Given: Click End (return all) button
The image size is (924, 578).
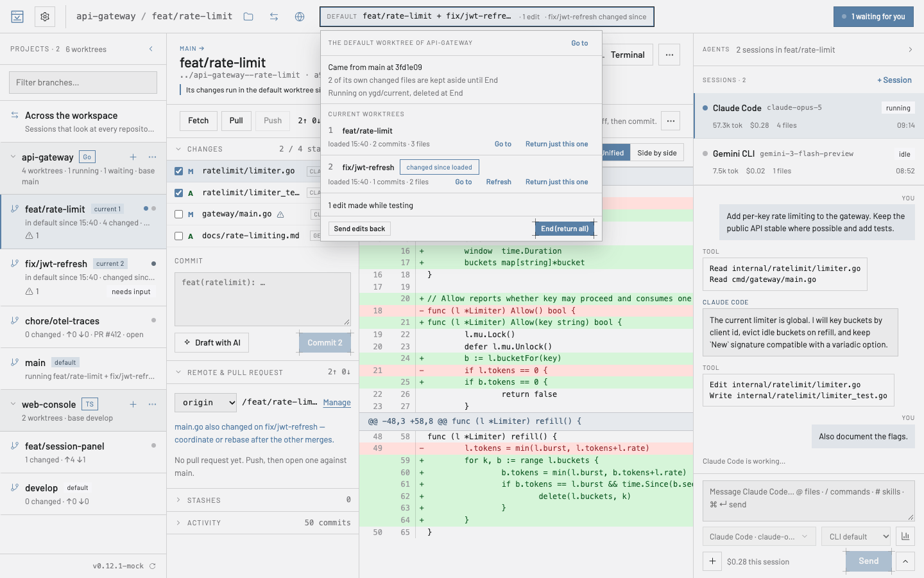Looking at the screenshot, I should pyautogui.click(x=565, y=229).
